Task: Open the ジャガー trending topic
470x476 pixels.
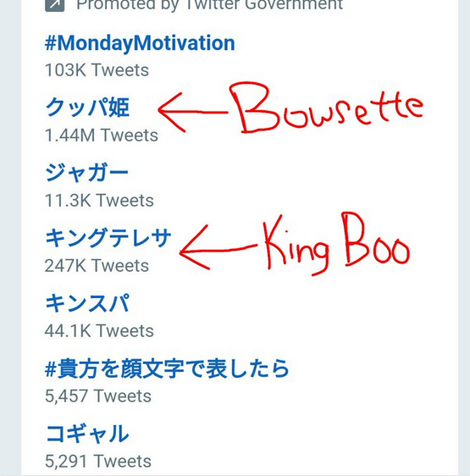Action: click(x=87, y=173)
